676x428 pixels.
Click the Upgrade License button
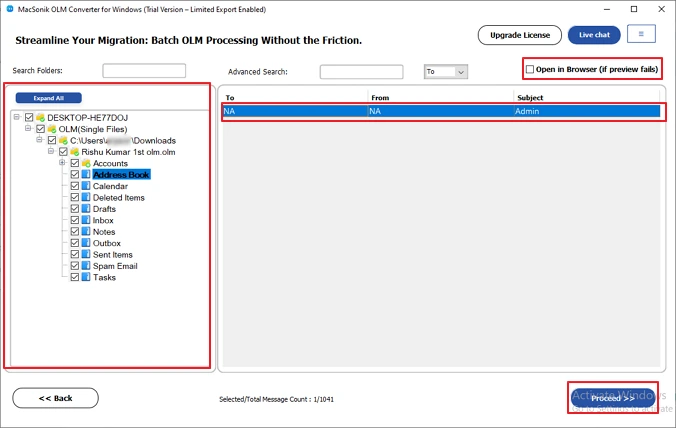pos(520,35)
